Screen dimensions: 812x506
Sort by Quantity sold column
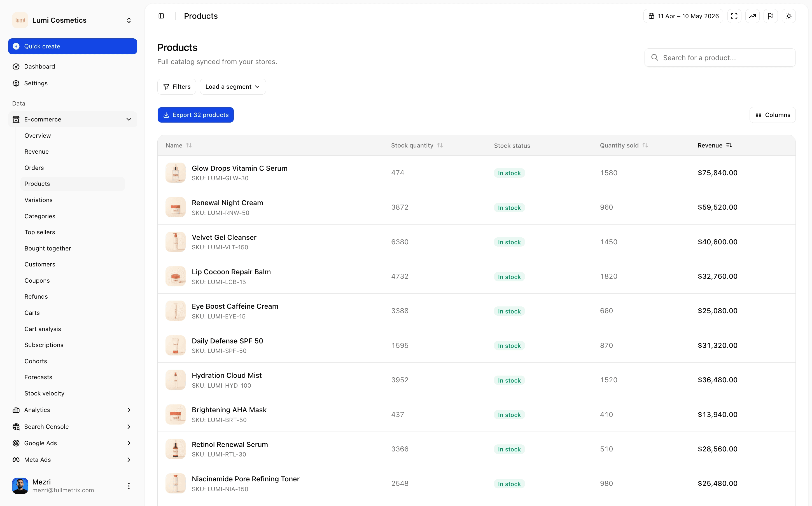pyautogui.click(x=624, y=145)
